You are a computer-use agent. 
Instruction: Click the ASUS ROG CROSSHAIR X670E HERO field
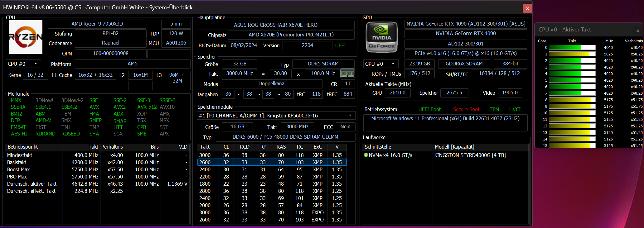click(276, 25)
